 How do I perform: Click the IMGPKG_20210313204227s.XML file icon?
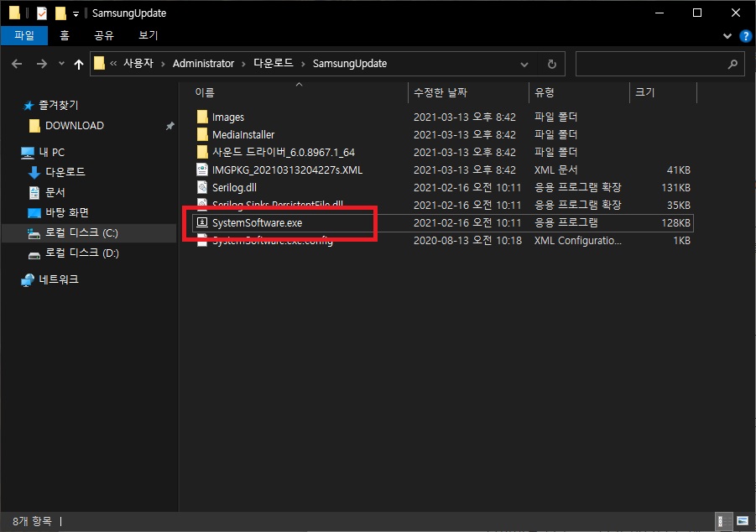[x=202, y=170]
